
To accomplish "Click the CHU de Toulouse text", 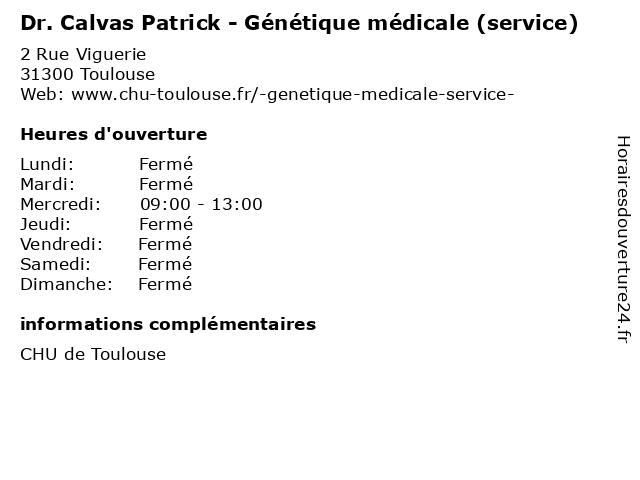I will (93, 354).
